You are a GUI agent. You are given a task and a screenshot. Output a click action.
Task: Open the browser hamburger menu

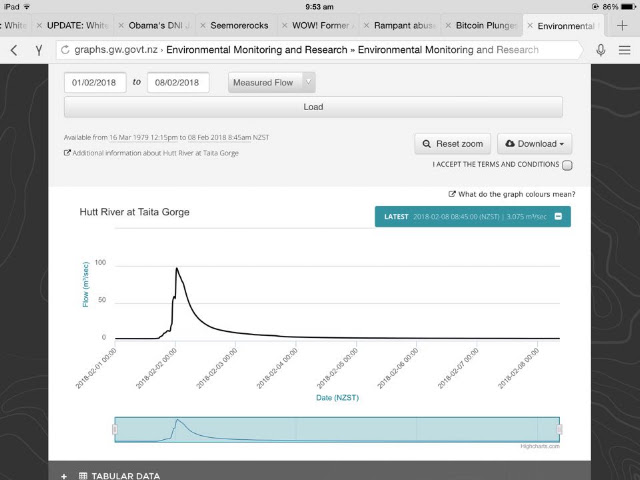click(624, 50)
